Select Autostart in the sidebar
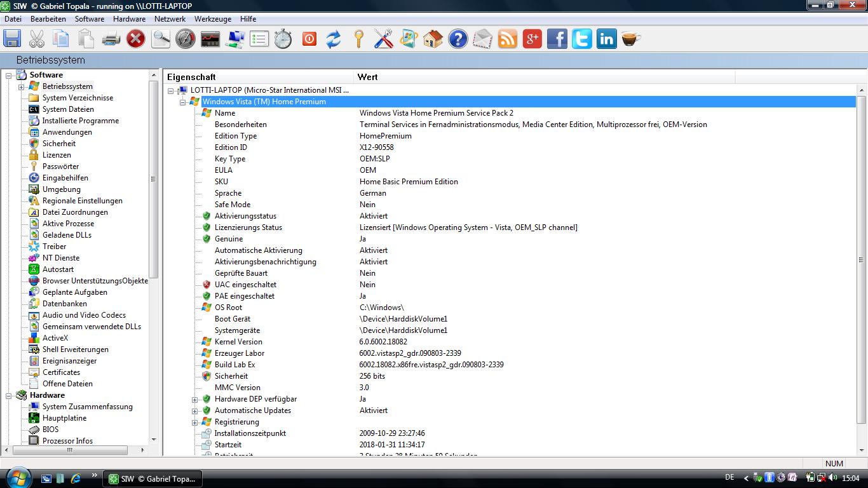Image resolution: width=868 pixels, height=488 pixels. coord(58,269)
